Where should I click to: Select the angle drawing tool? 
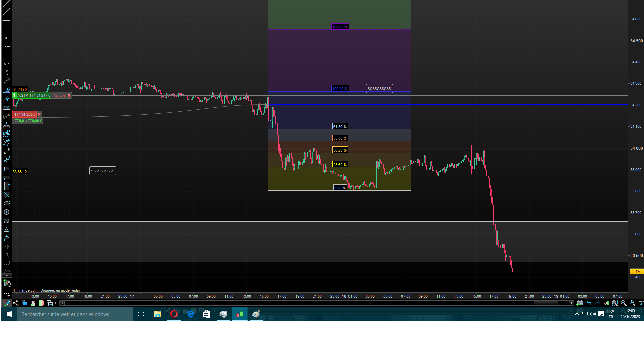pyautogui.click(x=6, y=99)
